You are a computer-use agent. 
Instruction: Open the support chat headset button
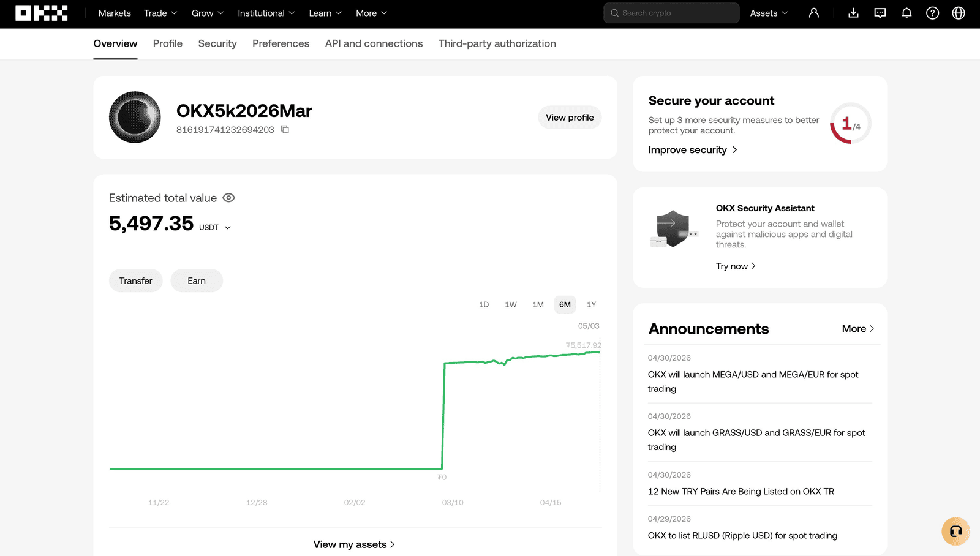[x=956, y=532]
